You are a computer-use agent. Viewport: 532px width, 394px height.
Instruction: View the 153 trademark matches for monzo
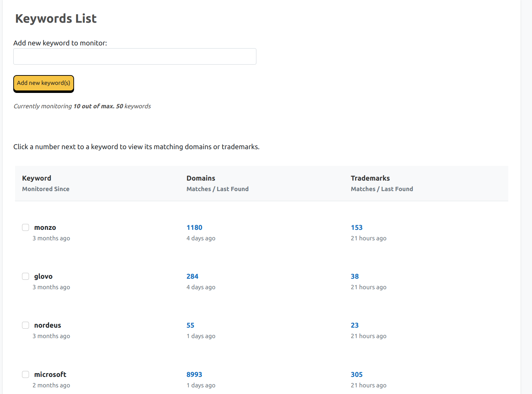(x=356, y=227)
